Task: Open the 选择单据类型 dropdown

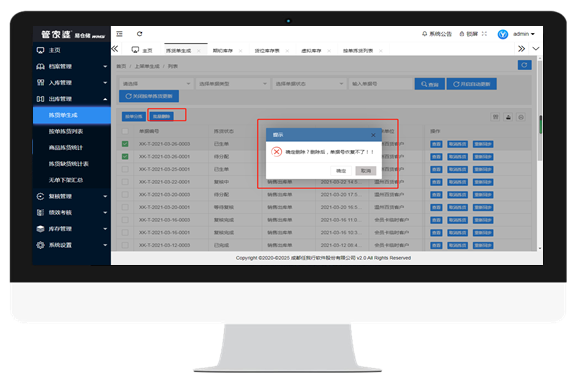Action: coord(233,84)
